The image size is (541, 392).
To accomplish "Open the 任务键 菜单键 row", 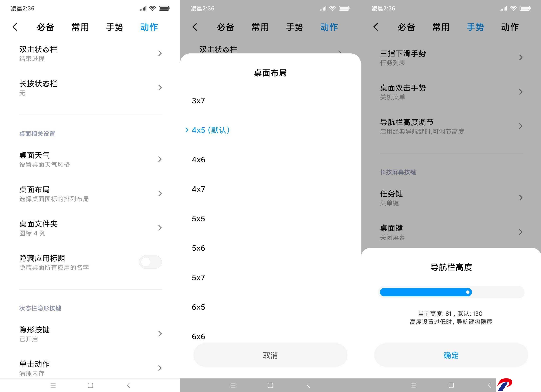I will 451,198.
